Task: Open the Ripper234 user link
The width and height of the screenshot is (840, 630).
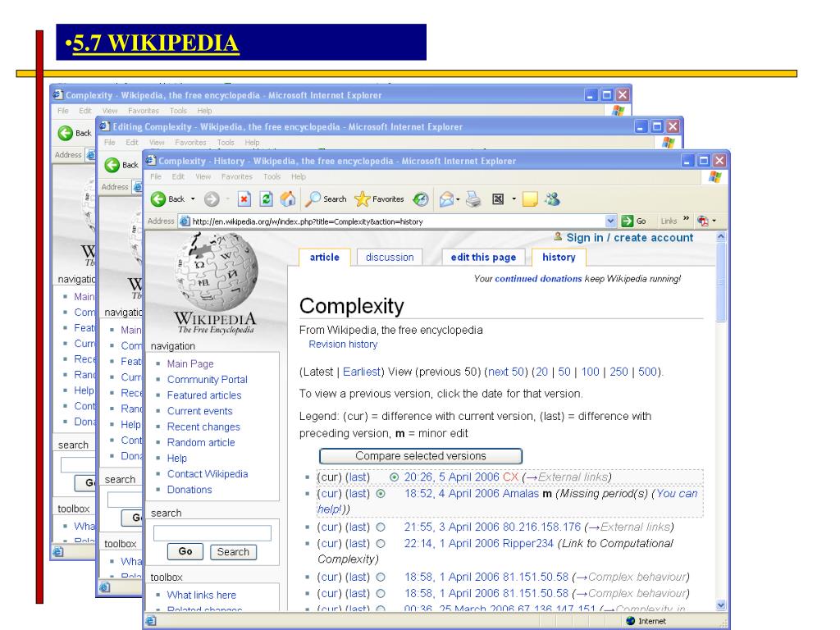Action: [527, 543]
